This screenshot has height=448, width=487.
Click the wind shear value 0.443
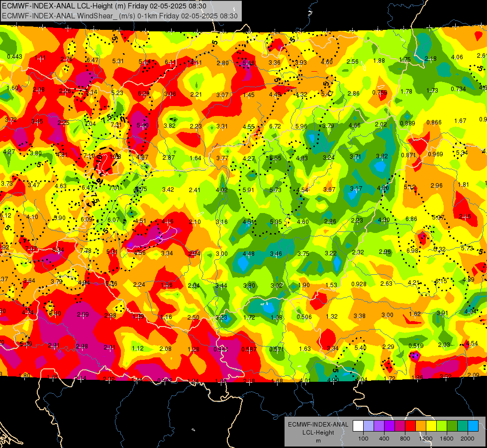coord(14,57)
